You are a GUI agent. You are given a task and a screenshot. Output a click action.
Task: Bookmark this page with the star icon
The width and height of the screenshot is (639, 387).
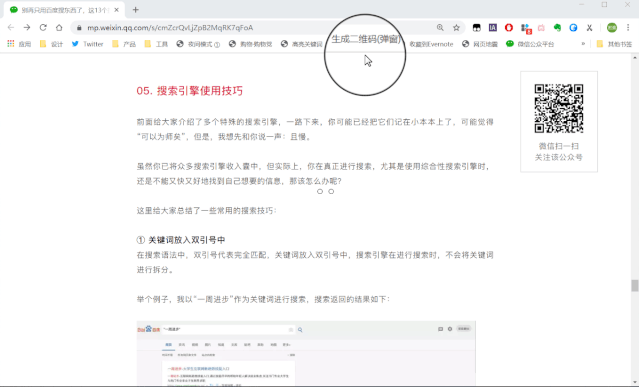coord(456,28)
